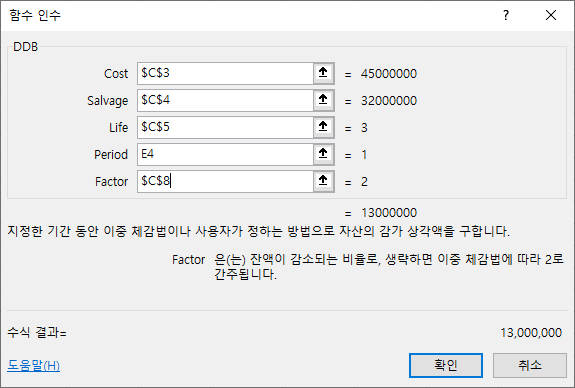Select the Period label text
The height and width of the screenshot is (388, 575).
[111, 154]
